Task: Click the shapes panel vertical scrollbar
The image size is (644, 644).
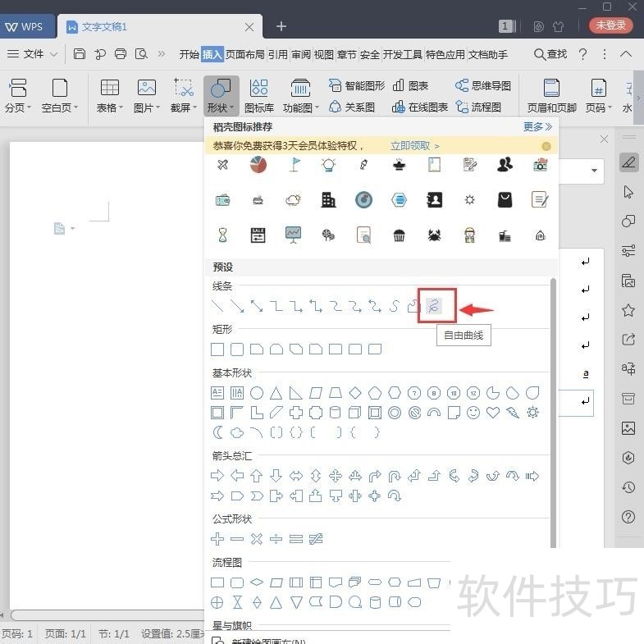Action: click(553, 410)
